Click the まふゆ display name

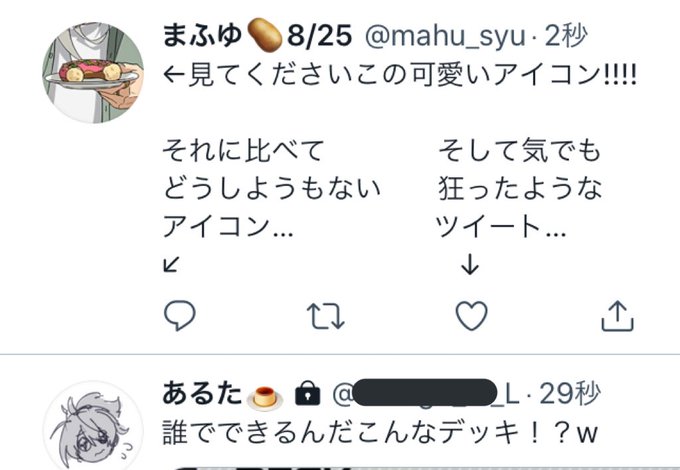[202, 35]
